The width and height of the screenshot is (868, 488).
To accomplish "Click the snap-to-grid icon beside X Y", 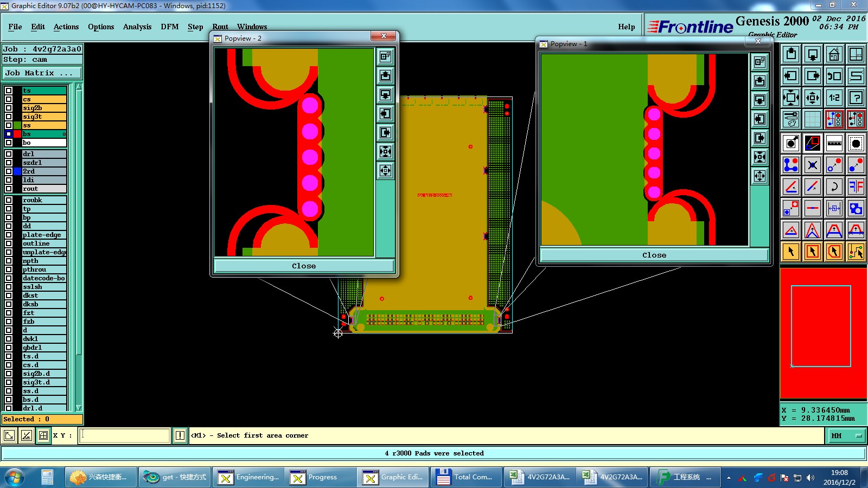I will 43,435.
